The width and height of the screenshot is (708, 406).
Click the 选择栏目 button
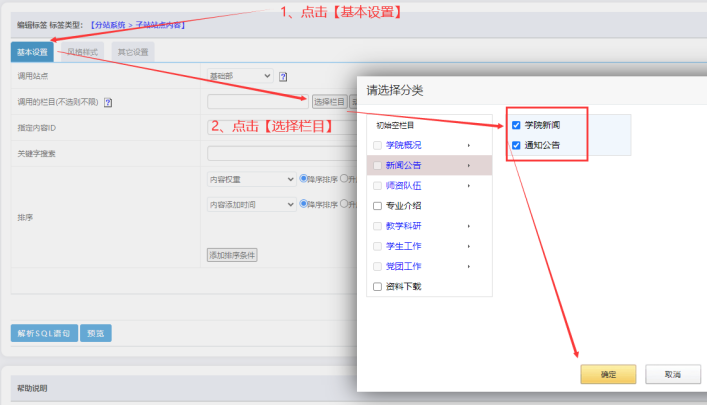(329, 101)
